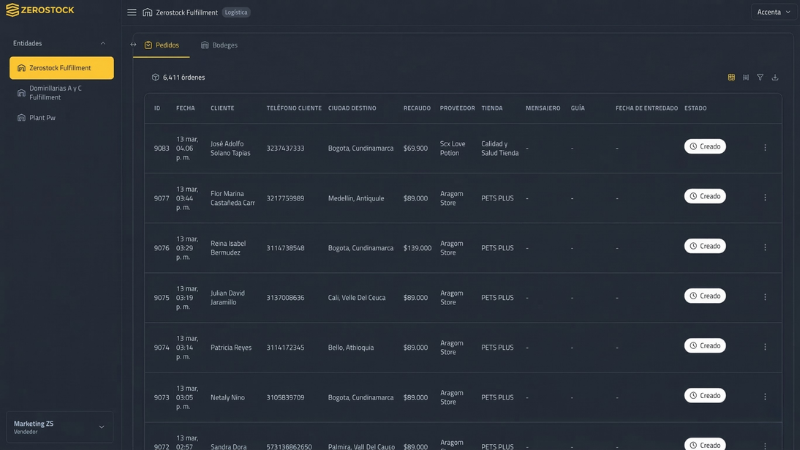Click the download export icon
The height and width of the screenshot is (450, 800).
click(x=775, y=77)
